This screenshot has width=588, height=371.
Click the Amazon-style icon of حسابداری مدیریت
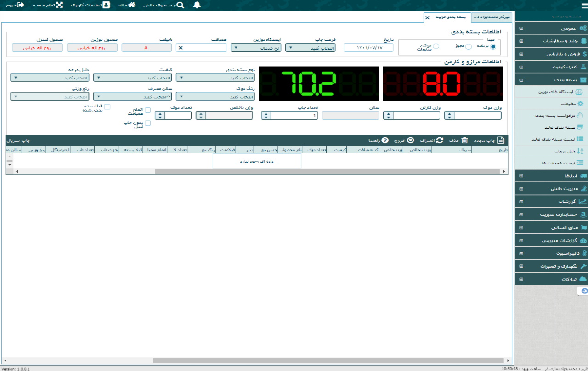(583, 214)
